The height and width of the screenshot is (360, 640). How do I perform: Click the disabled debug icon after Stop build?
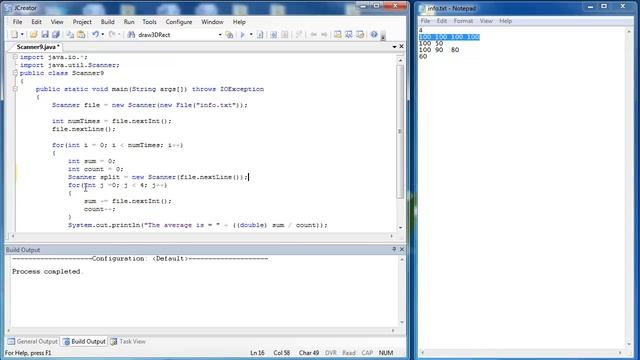(299, 35)
